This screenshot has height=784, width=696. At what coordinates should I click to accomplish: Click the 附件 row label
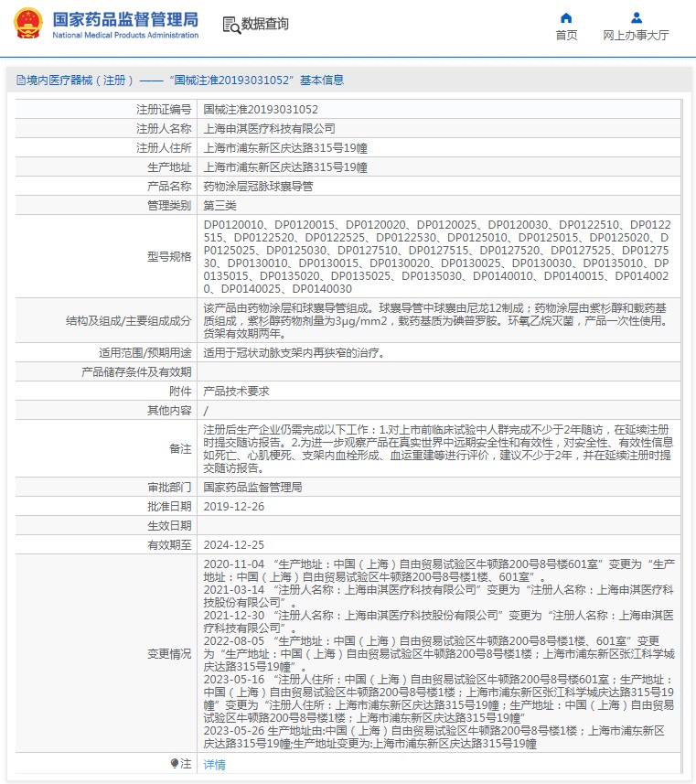(180, 391)
